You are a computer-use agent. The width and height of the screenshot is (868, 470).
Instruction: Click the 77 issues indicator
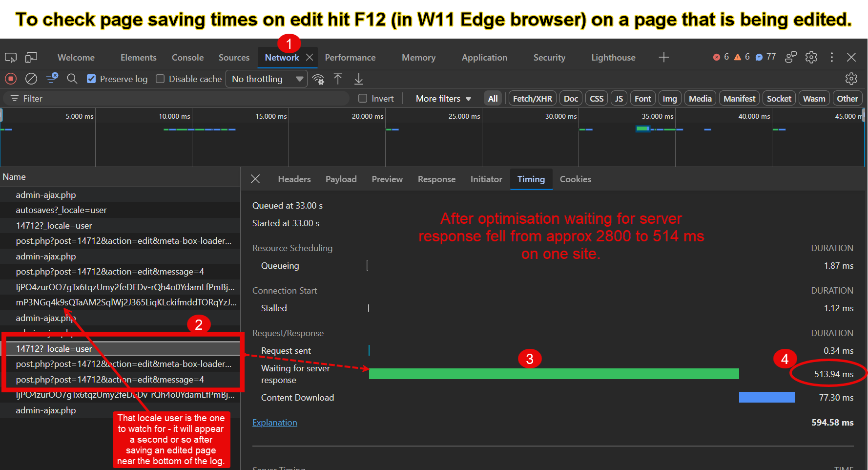tap(765, 57)
